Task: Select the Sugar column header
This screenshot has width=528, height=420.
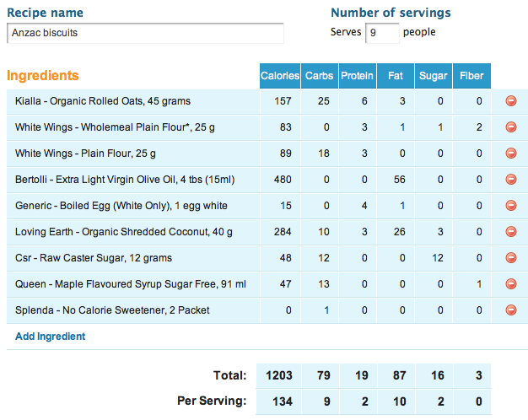Action: (x=434, y=76)
